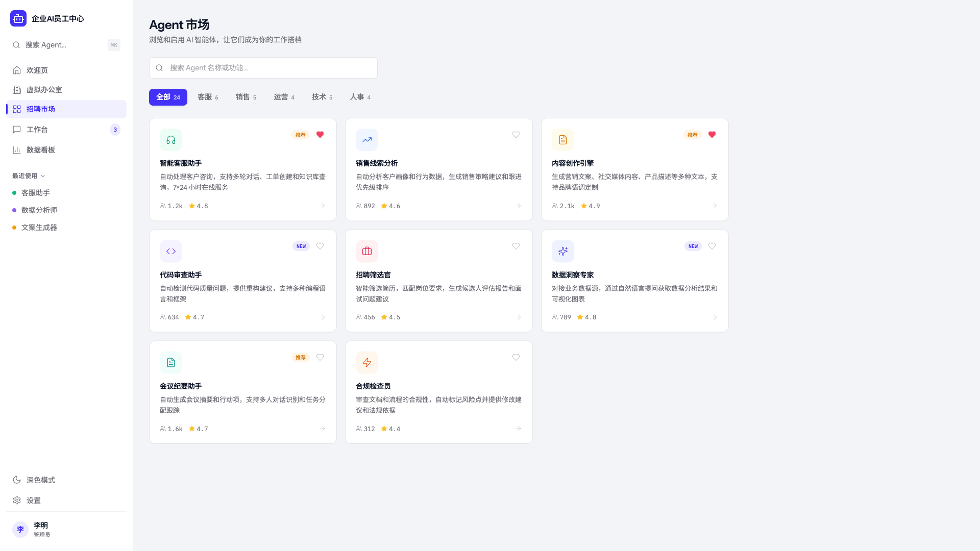Viewport: 980px width, 551px height.
Task: Open 工作台 showing 3 notifications
Action: pyautogui.click(x=37, y=129)
